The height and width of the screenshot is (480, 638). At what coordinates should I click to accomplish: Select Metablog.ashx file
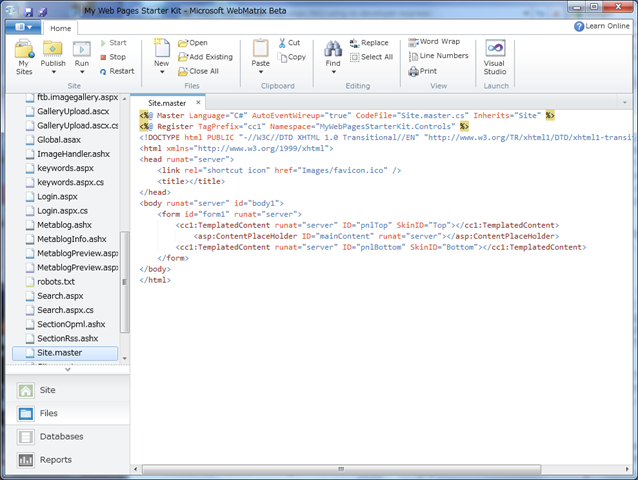[59, 225]
